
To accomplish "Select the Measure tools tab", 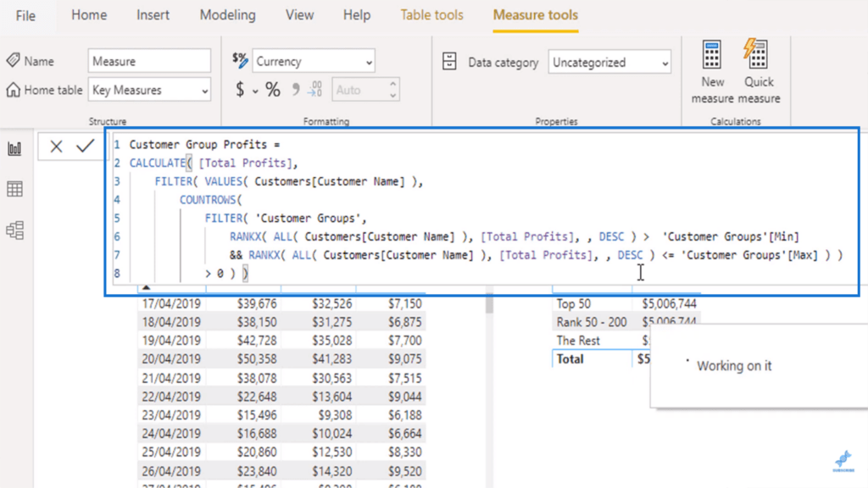I will pyautogui.click(x=536, y=15).
